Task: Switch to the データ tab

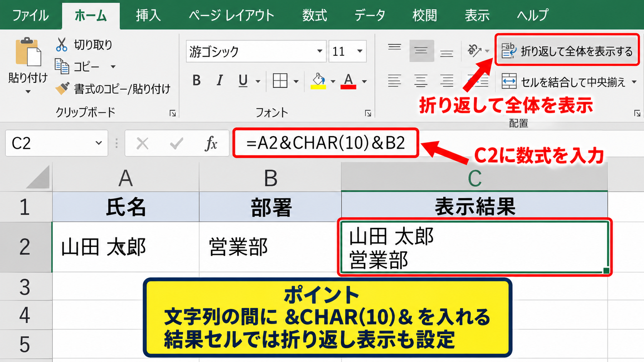Action: 370,15
